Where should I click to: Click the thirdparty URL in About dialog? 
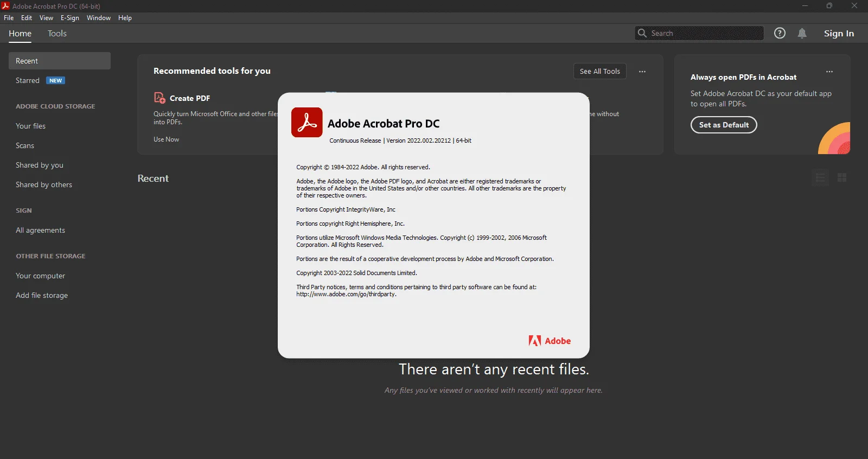(x=346, y=294)
